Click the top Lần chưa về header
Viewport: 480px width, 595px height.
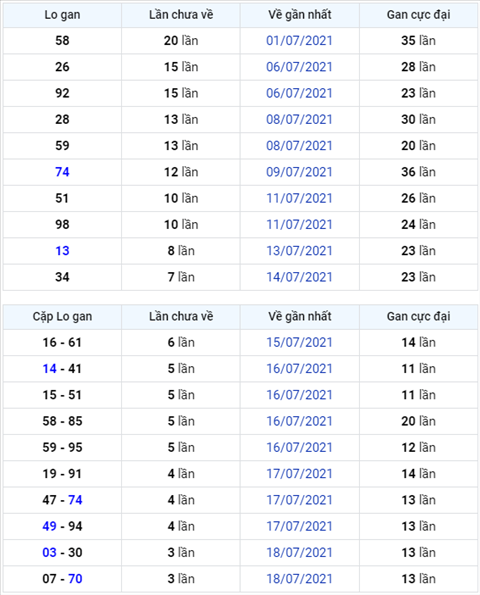pyautogui.click(x=181, y=15)
